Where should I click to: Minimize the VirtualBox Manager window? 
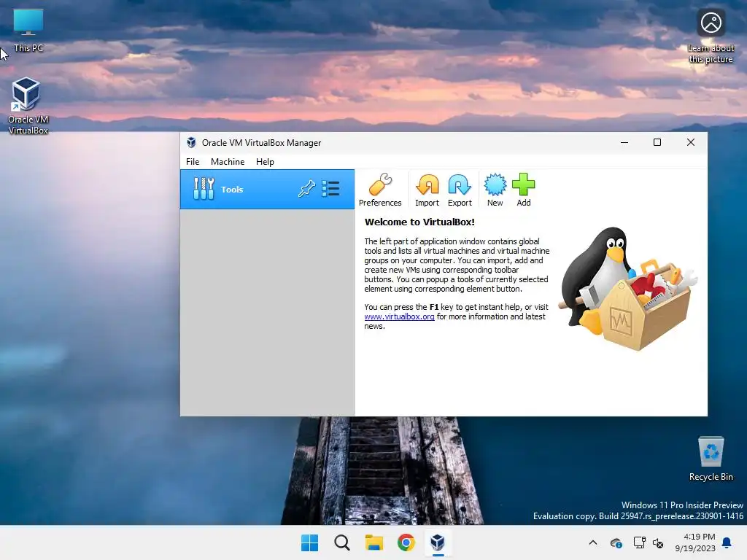pyautogui.click(x=624, y=142)
